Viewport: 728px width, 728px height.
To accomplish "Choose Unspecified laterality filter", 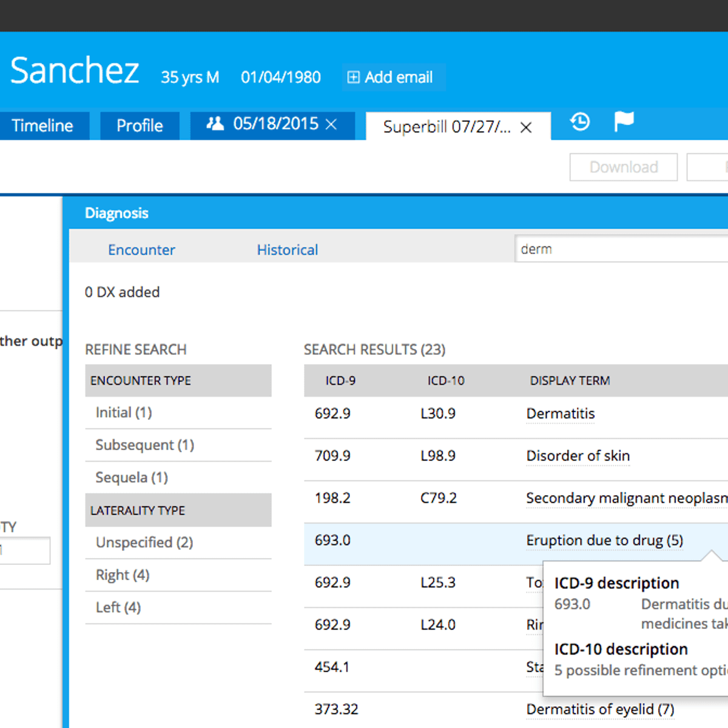I will coord(144,542).
